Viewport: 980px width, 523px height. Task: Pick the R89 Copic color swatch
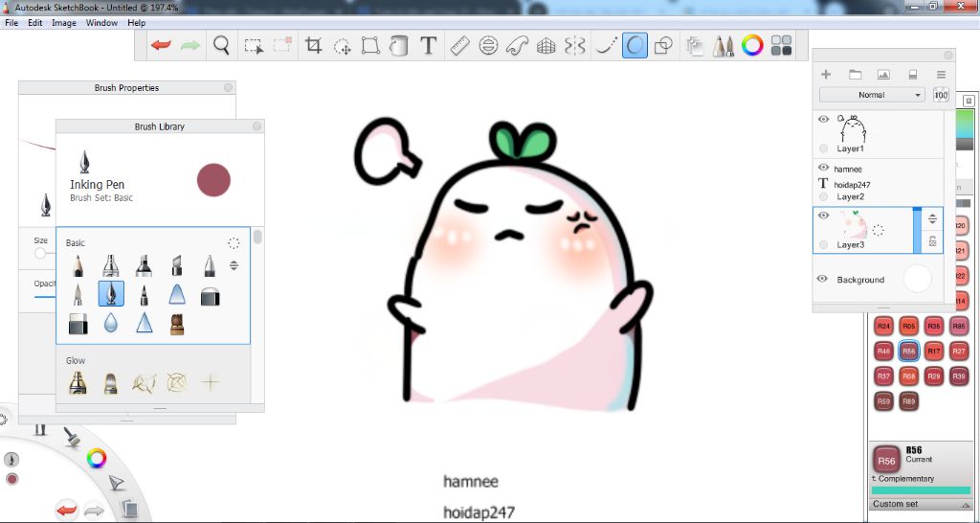click(x=909, y=401)
